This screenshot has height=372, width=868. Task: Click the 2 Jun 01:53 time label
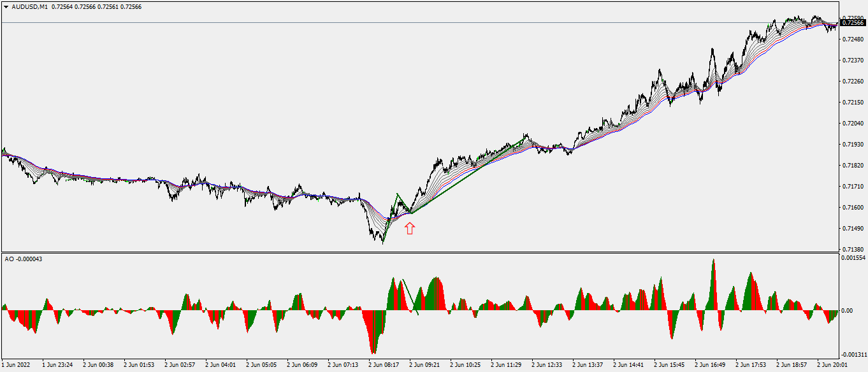click(138, 366)
